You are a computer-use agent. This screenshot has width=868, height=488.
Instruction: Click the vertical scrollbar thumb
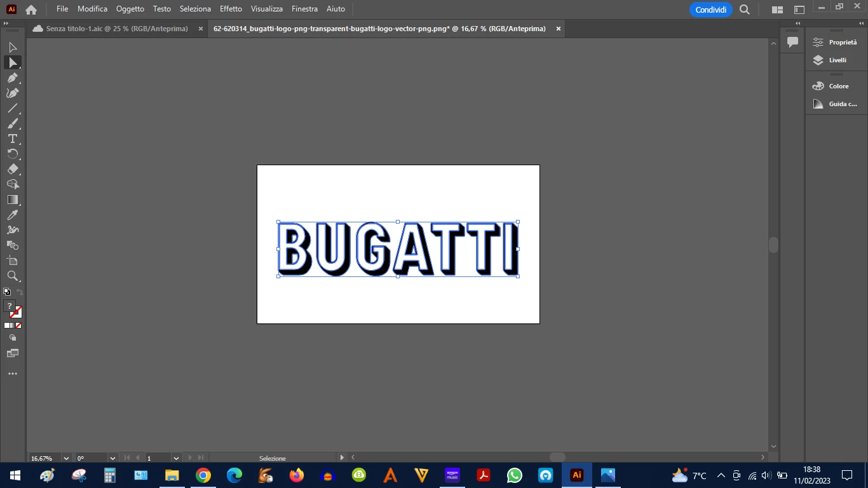click(x=773, y=245)
